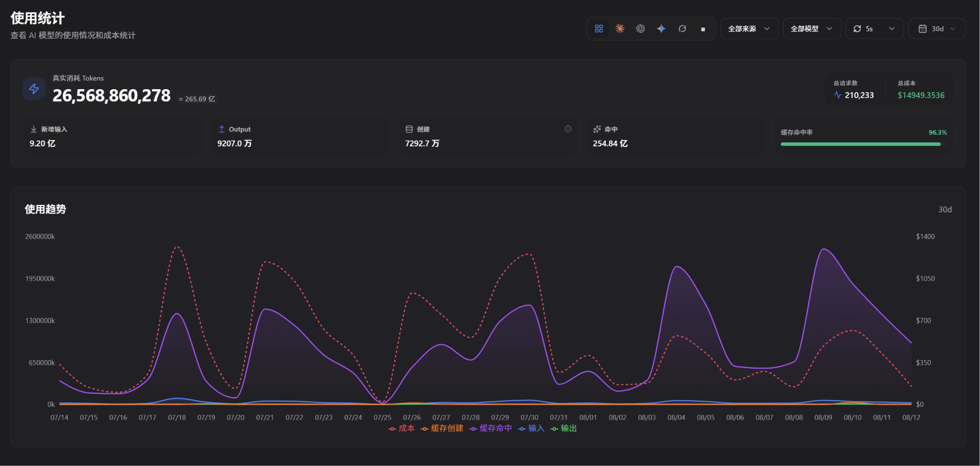Click the 总请求数 210,233 stat

(854, 90)
